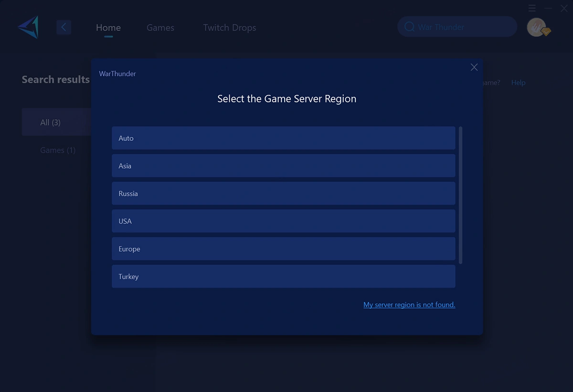This screenshot has width=573, height=392.
Task: Select Turkey from the region list
Action: [x=283, y=276]
